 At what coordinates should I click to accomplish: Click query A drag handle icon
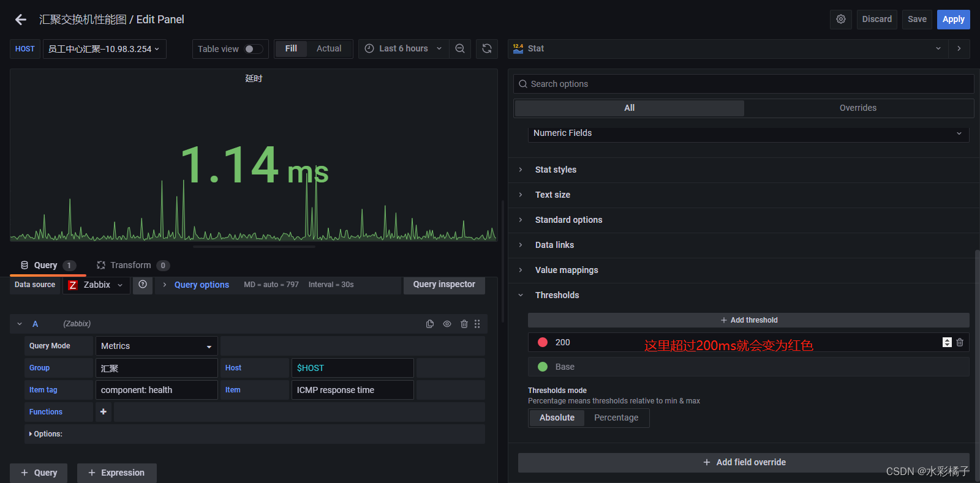(477, 324)
